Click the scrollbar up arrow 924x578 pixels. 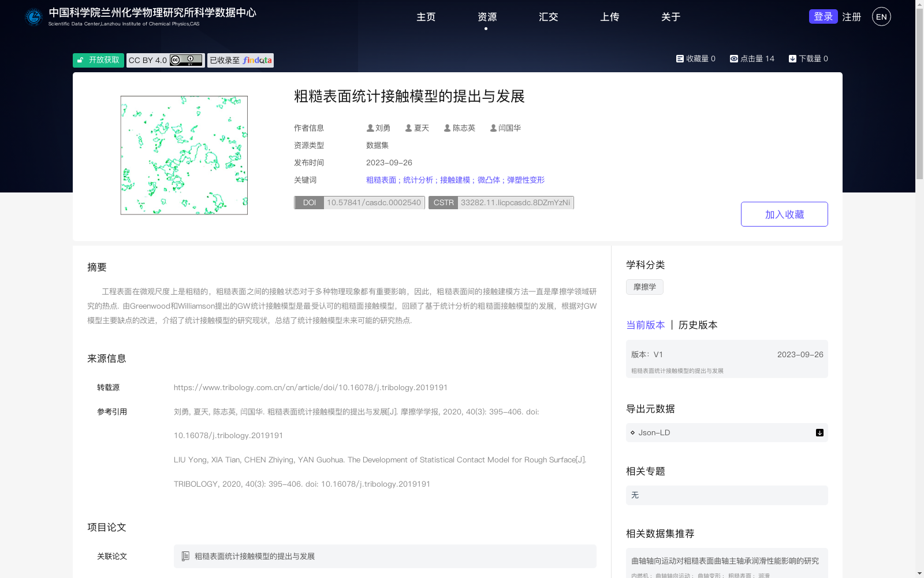[x=919, y=4]
